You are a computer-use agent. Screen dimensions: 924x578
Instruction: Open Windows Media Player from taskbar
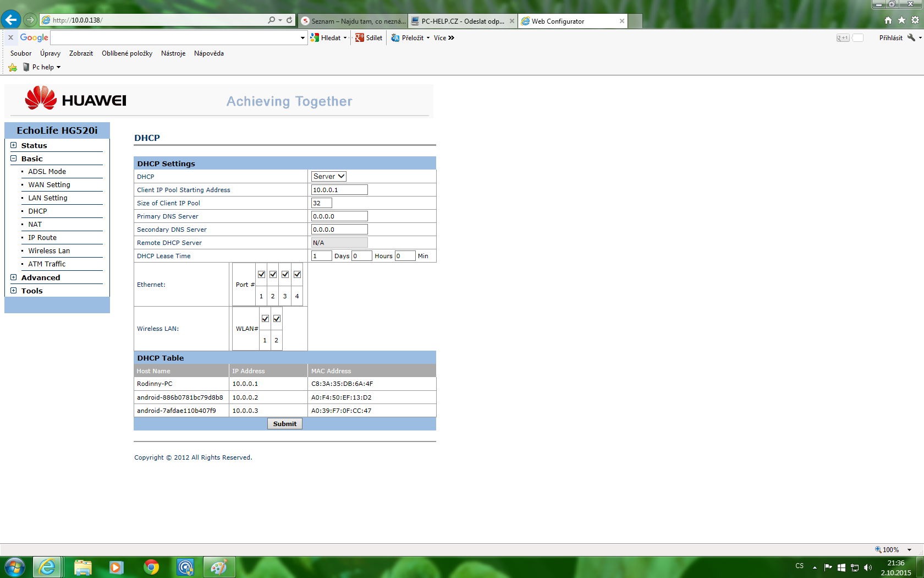point(116,567)
